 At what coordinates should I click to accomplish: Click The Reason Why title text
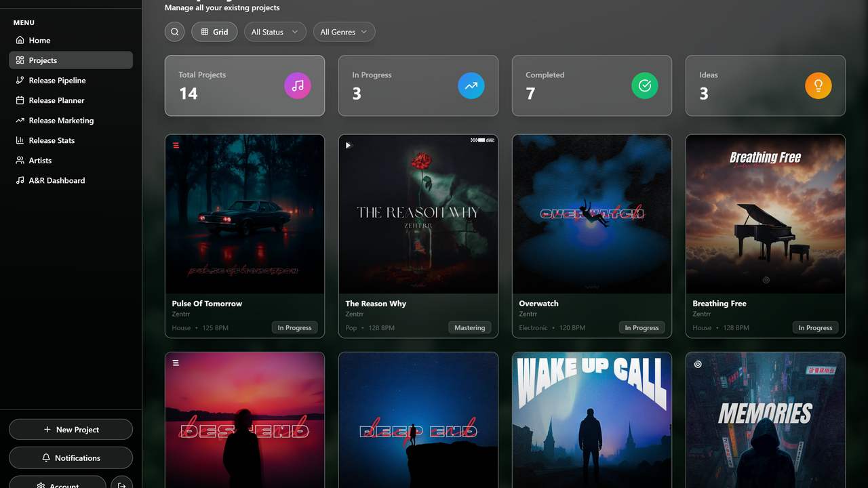376,304
